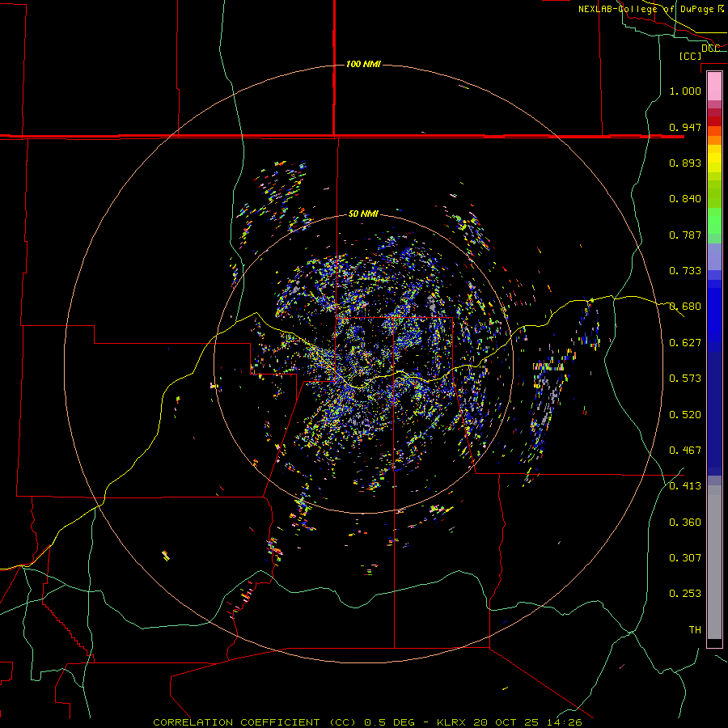Click the 0.467 legend value
Image resolution: width=728 pixels, height=728 pixels.
point(685,451)
